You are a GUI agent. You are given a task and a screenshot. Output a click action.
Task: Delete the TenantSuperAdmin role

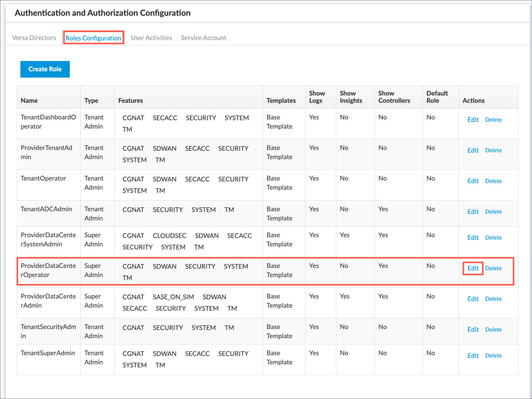coord(493,356)
